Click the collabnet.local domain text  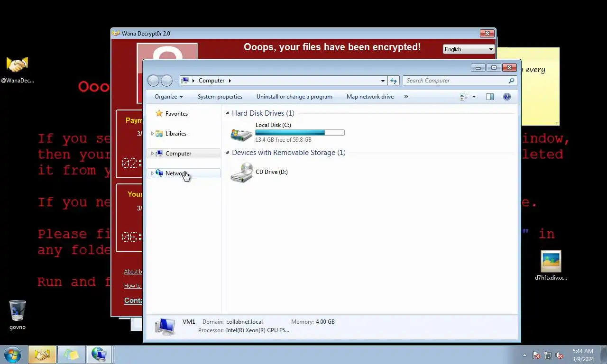[244, 322]
